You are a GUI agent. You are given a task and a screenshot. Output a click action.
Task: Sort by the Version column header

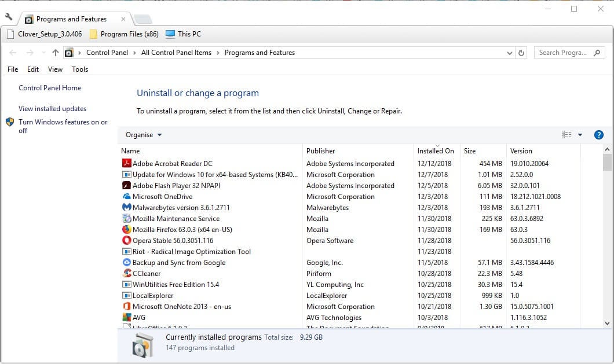[x=543, y=150]
